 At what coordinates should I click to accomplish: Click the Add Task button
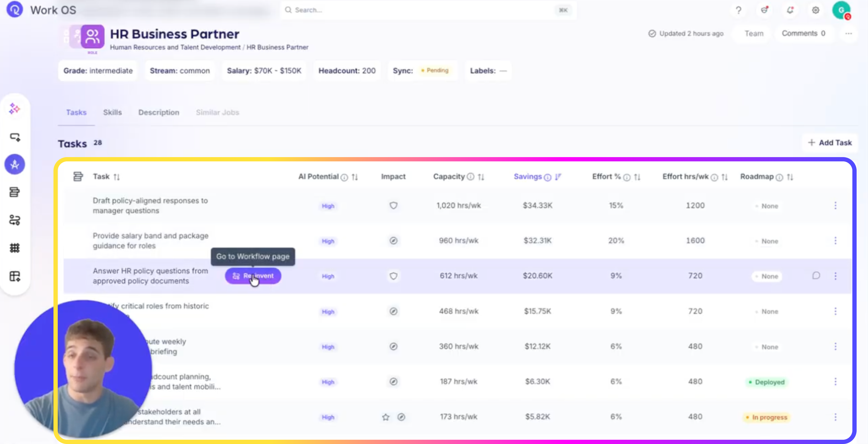pos(830,143)
